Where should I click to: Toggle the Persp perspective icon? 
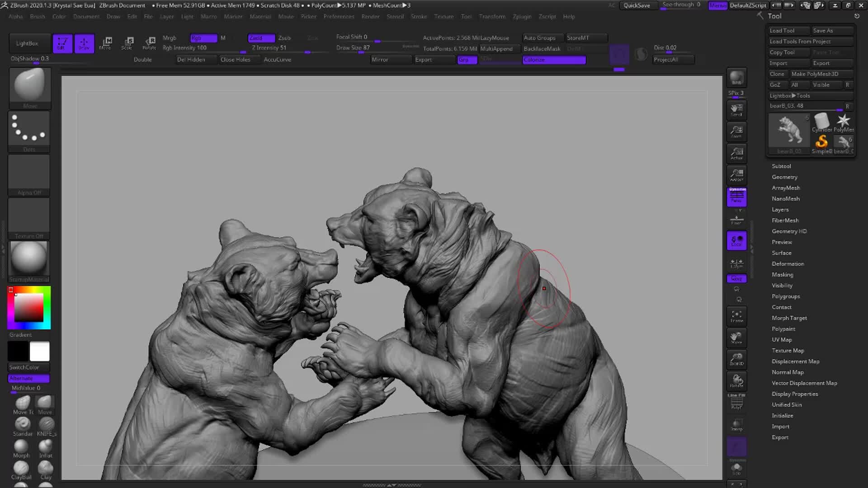736,197
